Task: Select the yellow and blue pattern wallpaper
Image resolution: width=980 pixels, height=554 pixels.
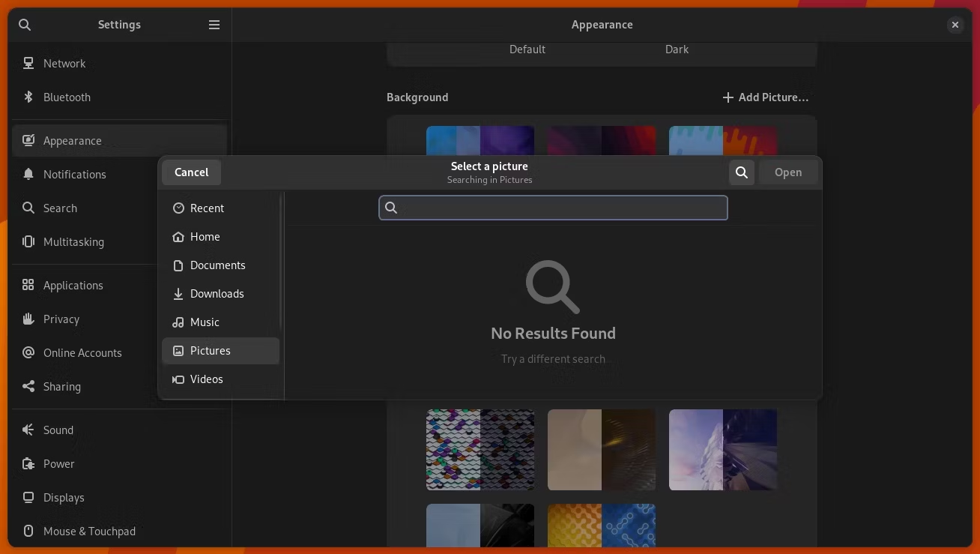Action: [602, 526]
